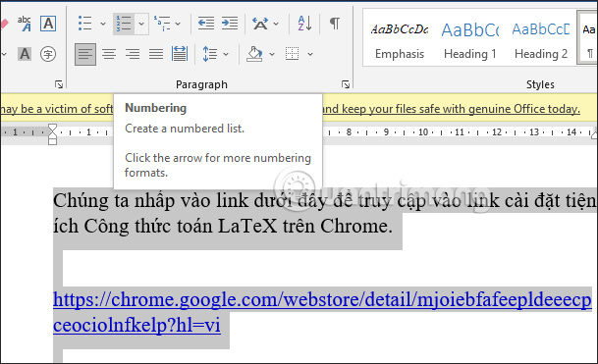Click the Bullets list icon
The height and width of the screenshot is (364, 598).
point(84,24)
